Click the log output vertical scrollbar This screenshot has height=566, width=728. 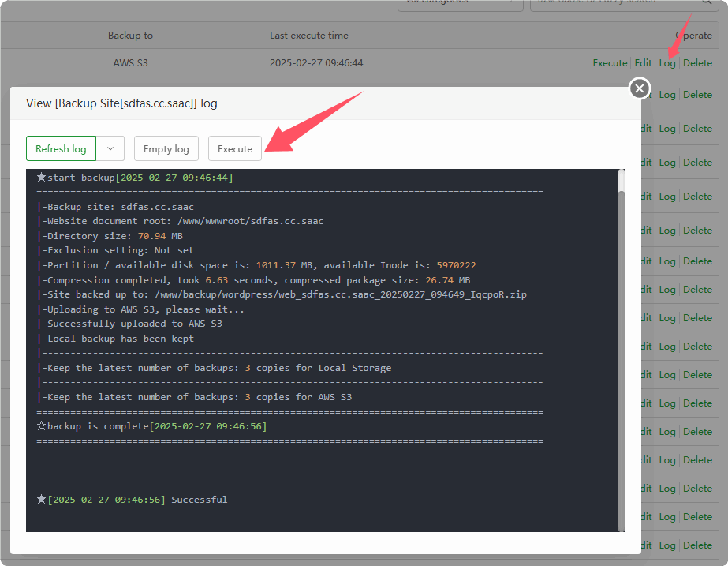tap(621, 347)
